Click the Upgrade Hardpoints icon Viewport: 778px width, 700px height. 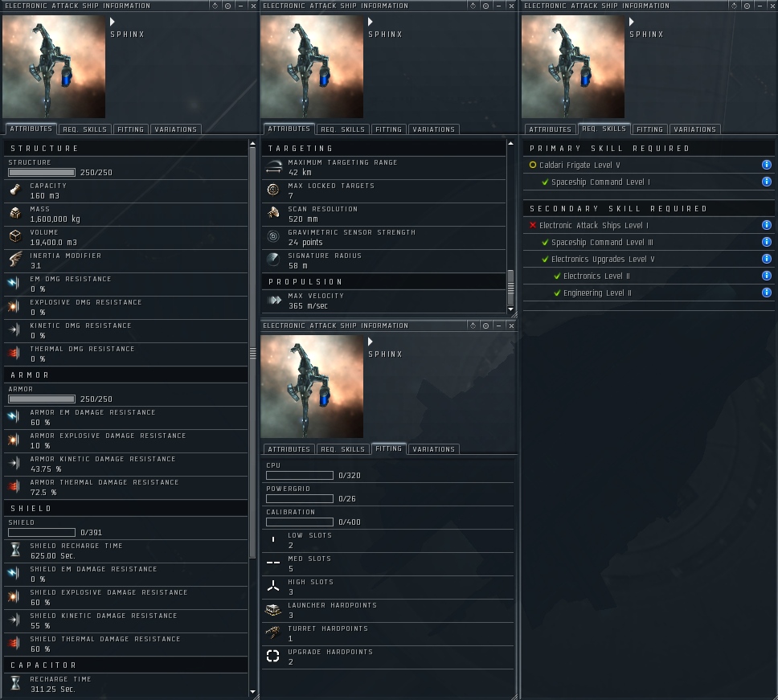pos(273,657)
